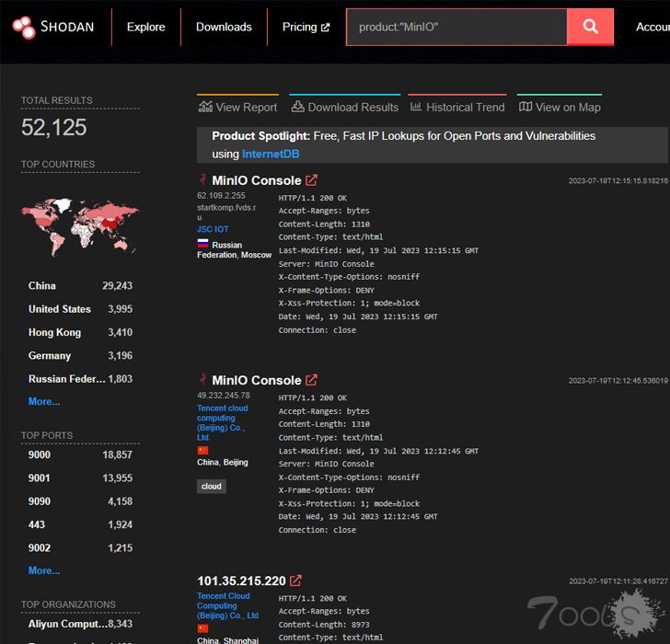Open external link icon beside second MinIO Console
Viewport: 670px width, 644px height.
[311, 380]
